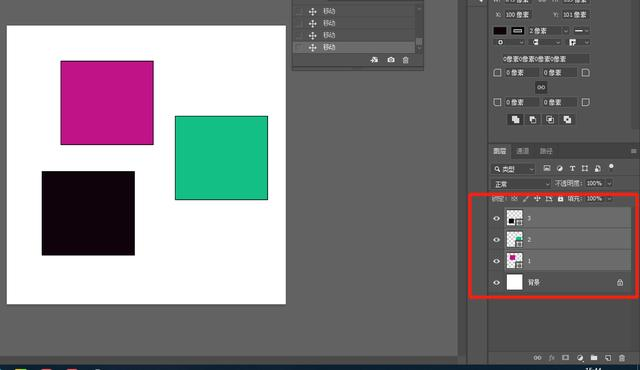Select layer 1 in layers panel

567,261
